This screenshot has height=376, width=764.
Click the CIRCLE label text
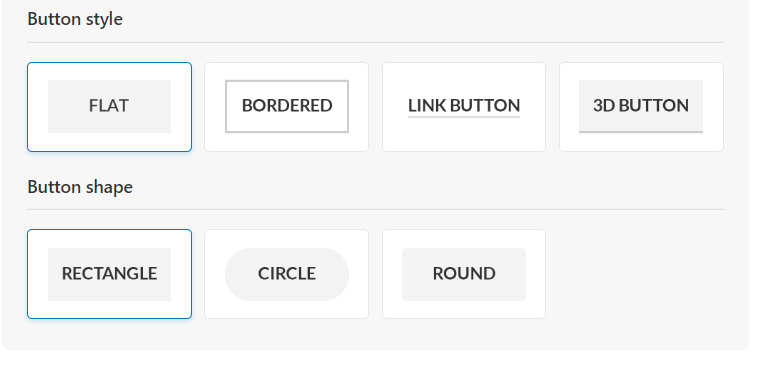point(287,274)
